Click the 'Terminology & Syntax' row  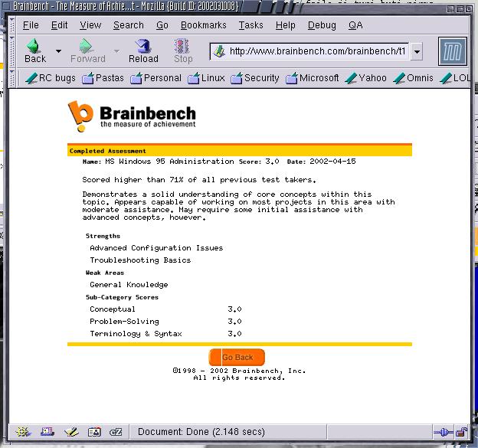pos(165,333)
